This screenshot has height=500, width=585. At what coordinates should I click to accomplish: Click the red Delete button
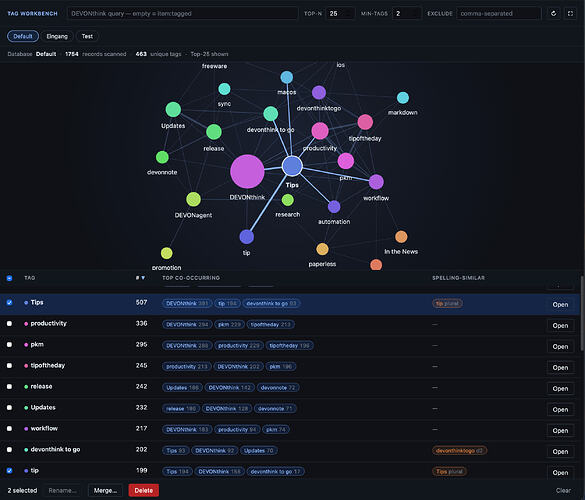(144, 490)
